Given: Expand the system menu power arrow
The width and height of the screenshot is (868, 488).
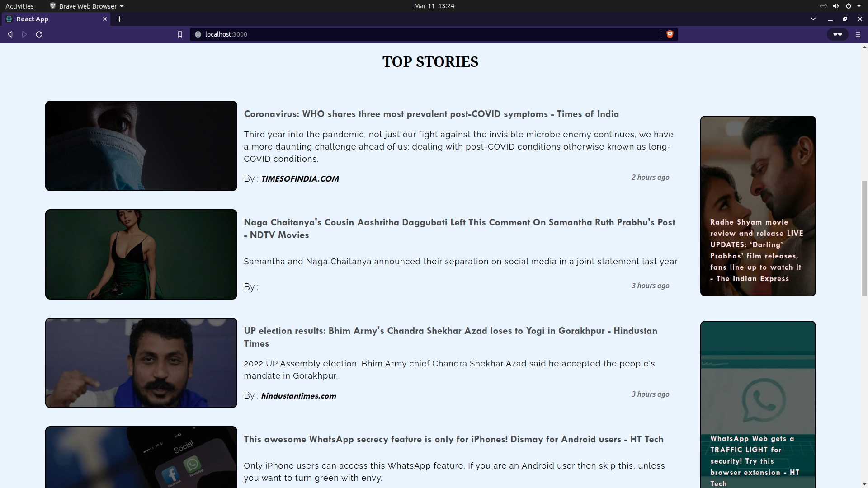Looking at the screenshot, I should [x=859, y=6].
